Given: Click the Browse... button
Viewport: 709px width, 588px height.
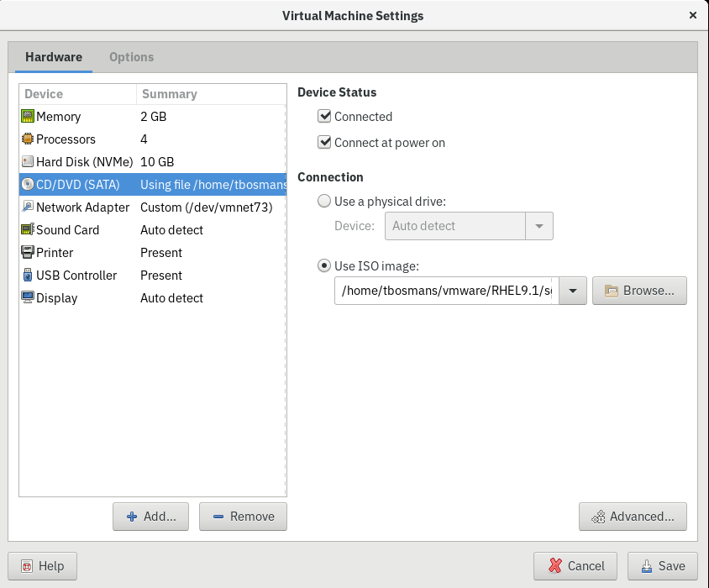Looking at the screenshot, I should point(639,291).
